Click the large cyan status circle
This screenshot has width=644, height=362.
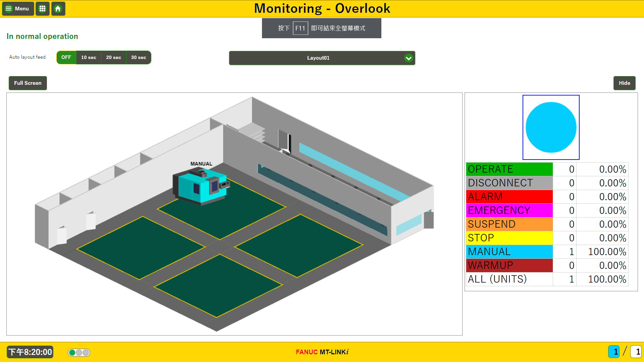(x=551, y=127)
